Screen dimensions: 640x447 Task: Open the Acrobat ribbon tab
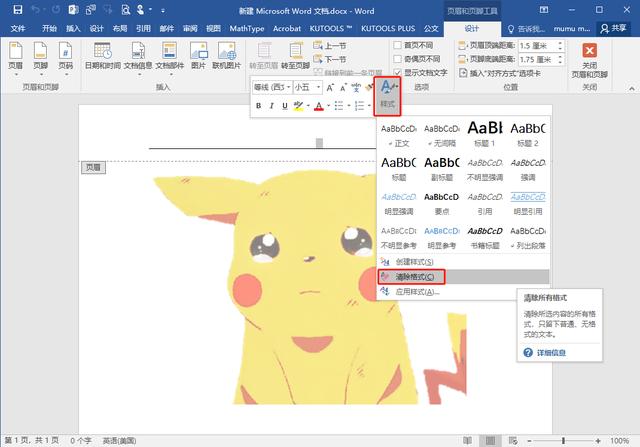click(x=287, y=29)
